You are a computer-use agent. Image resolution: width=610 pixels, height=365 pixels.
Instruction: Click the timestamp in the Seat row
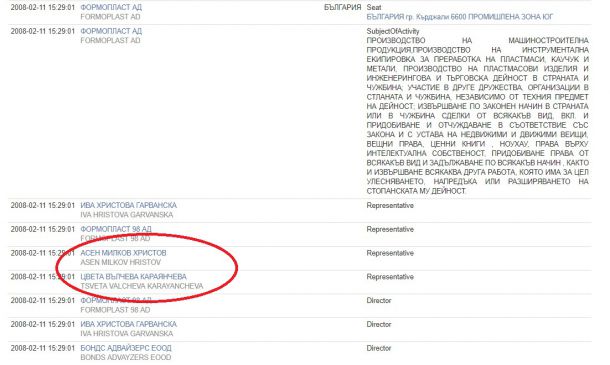(x=42, y=7)
